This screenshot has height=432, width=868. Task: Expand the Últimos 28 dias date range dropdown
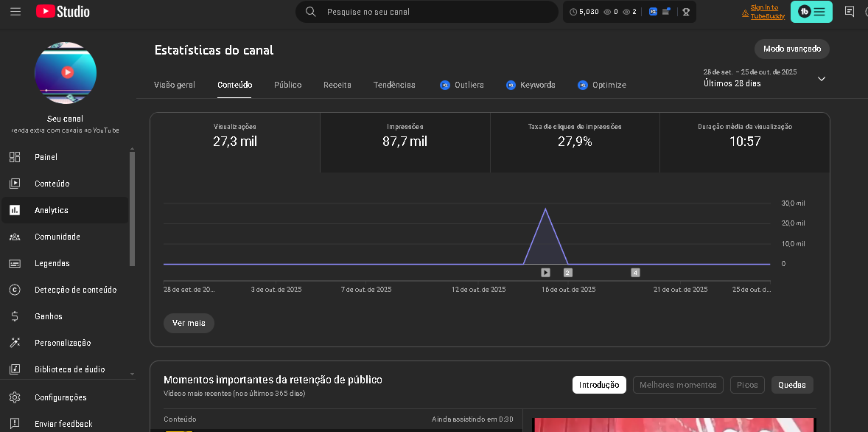pyautogui.click(x=822, y=79)
